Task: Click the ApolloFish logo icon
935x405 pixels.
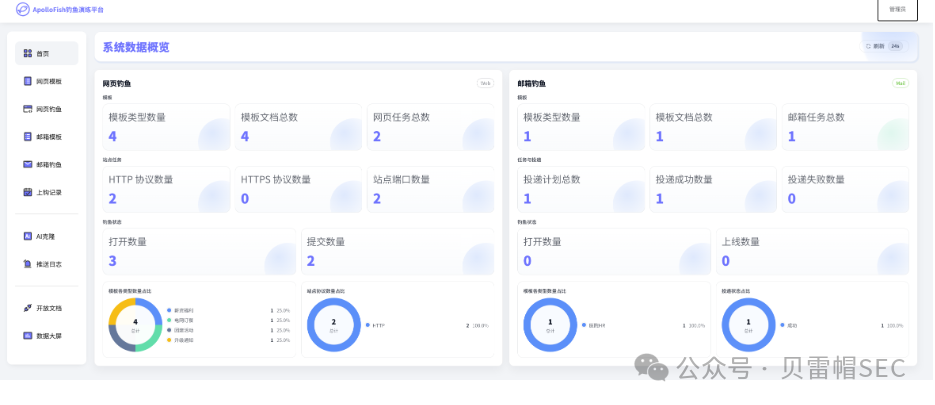Action: (x=23, y=9)
